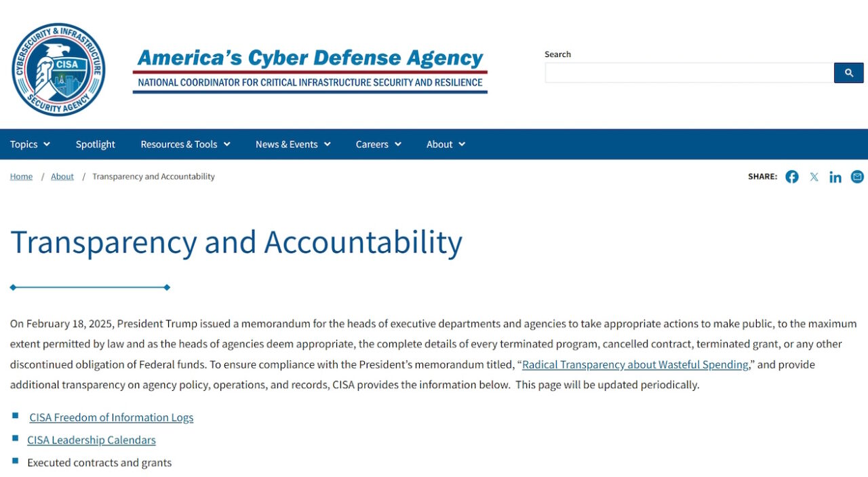View CISA Leadership Calendars link
868x477 pixels.
click(92, 440)
